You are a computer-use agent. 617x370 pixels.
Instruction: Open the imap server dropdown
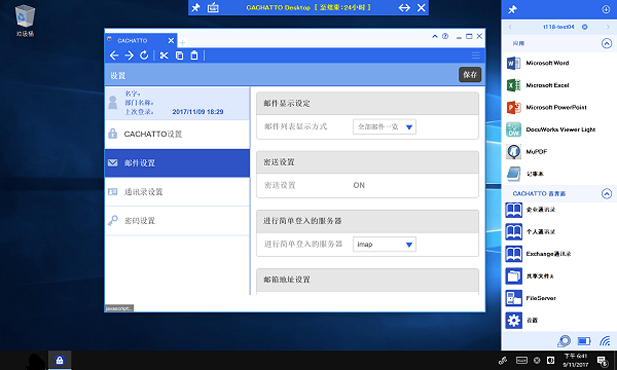pos(384,244)
